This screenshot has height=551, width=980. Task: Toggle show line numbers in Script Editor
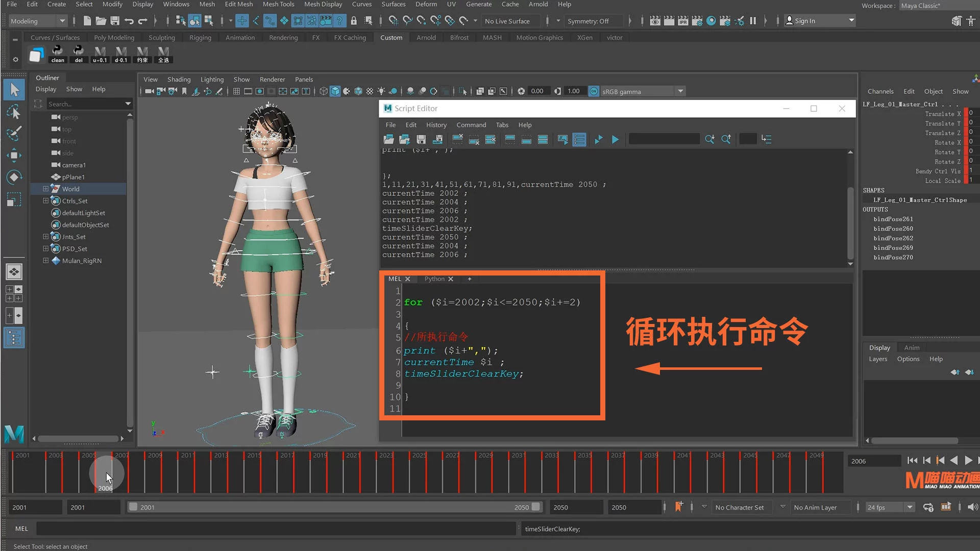tap(579, 139)
